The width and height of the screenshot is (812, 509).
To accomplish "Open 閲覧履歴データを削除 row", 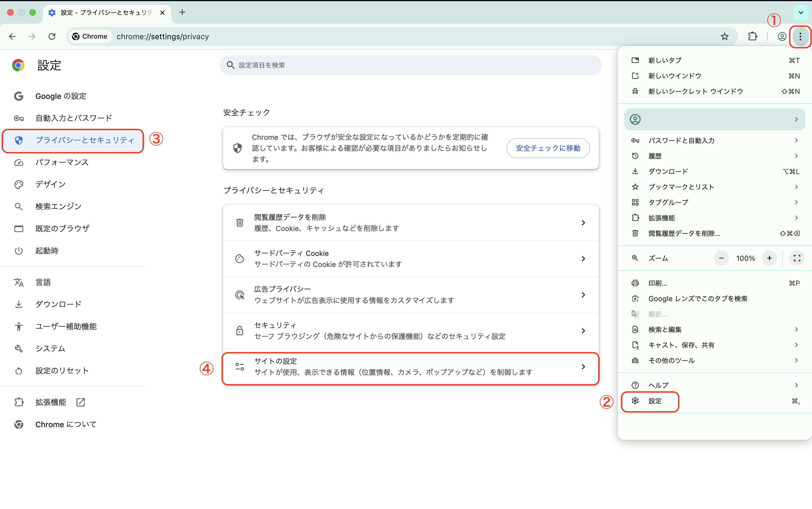I will tap(411, 223).
